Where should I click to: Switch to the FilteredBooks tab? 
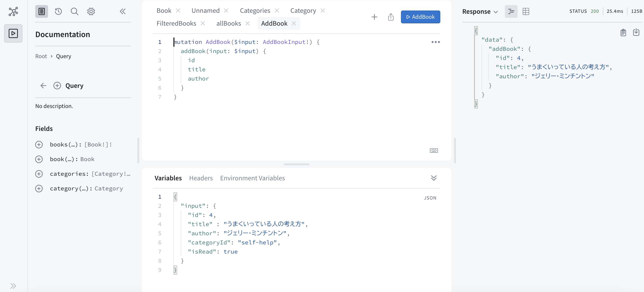[176, 23]
